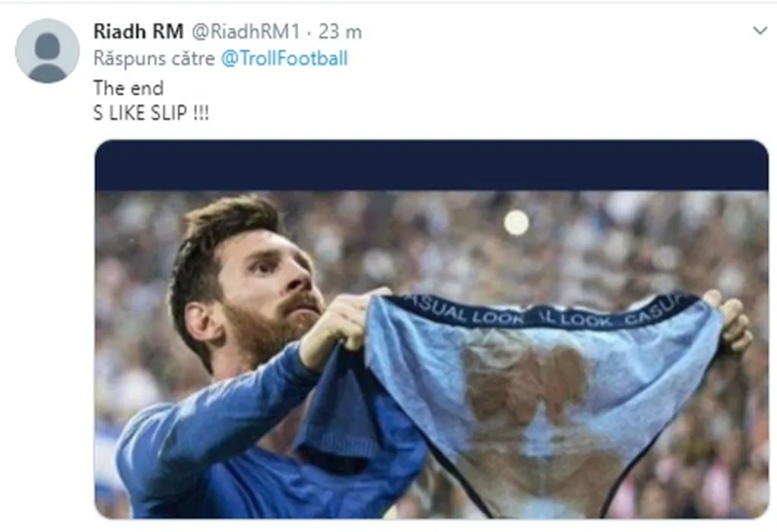Open the Riadh RM display name profile

pos(138,32)
